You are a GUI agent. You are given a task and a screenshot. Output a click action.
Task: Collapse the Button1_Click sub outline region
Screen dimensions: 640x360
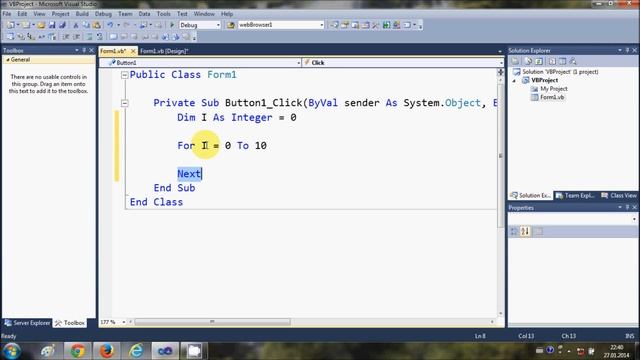124,103
